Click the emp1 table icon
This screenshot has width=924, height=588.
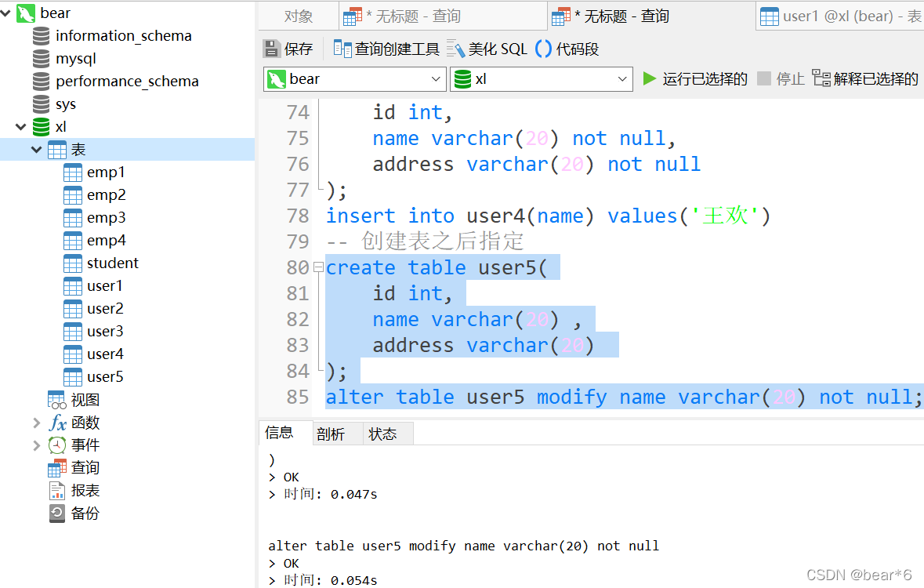72,172
